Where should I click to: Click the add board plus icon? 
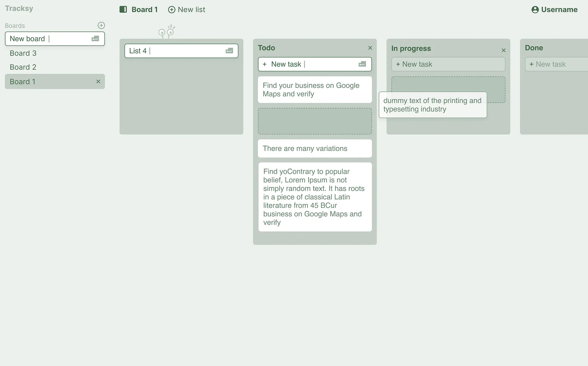click(101, 25)
